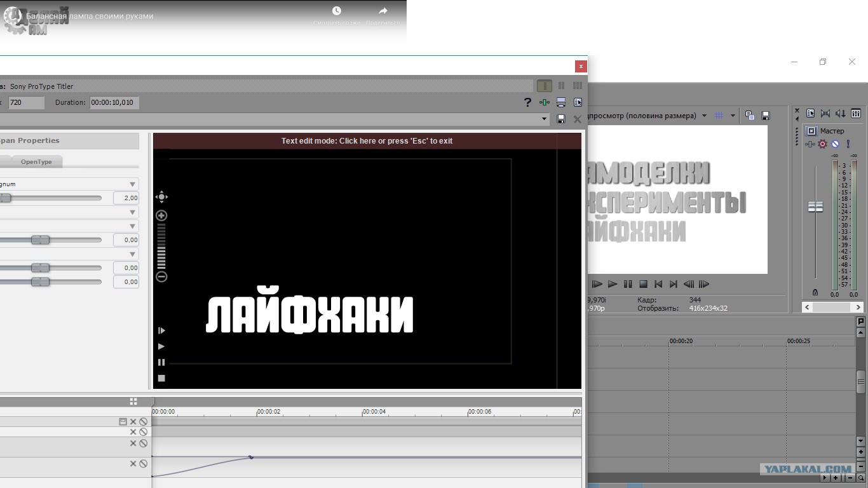Click the Master volume fader
The width and height of the screenshot is (868, 488).
click(815, 207)
